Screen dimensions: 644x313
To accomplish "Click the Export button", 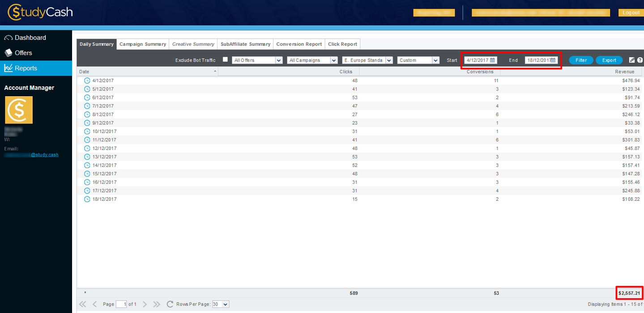I will click(609, 60).
